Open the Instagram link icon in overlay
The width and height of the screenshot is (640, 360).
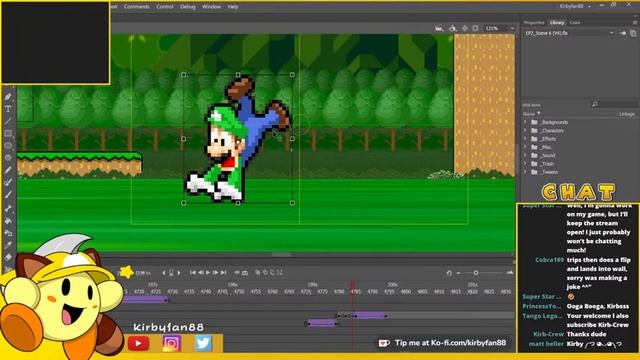pos(171,343)
